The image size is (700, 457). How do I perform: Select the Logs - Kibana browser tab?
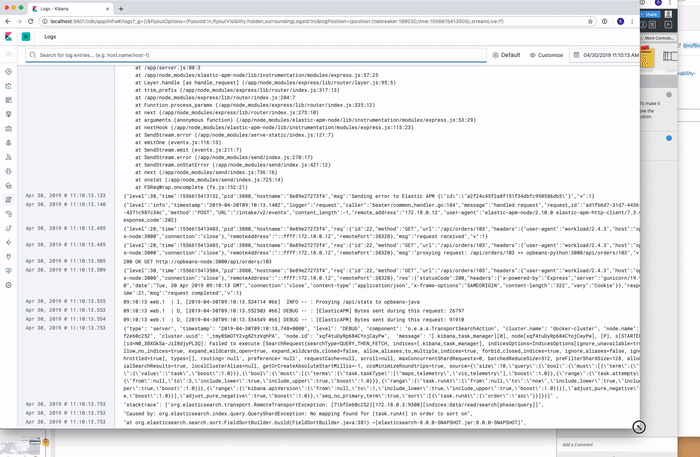point(71,8)
